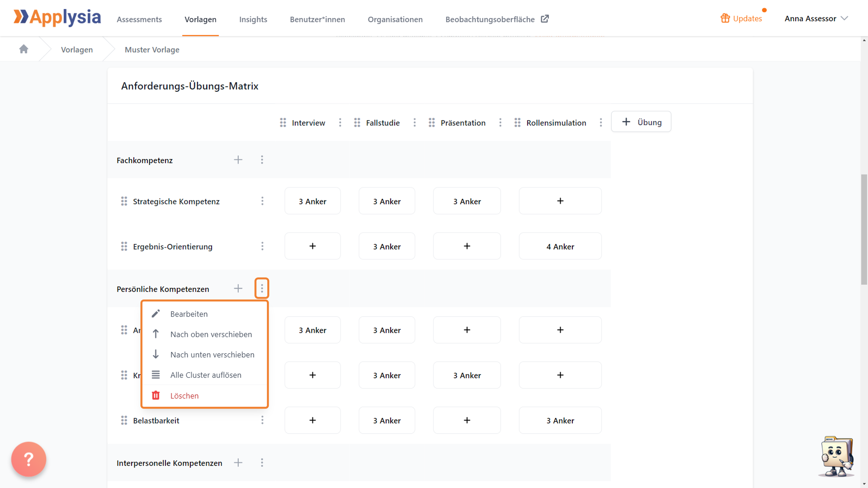The height and width of the screenshot is (488, 868).
Task: Add anchors for Belastbarkeit Präsentation
Action: click(467, 420)
